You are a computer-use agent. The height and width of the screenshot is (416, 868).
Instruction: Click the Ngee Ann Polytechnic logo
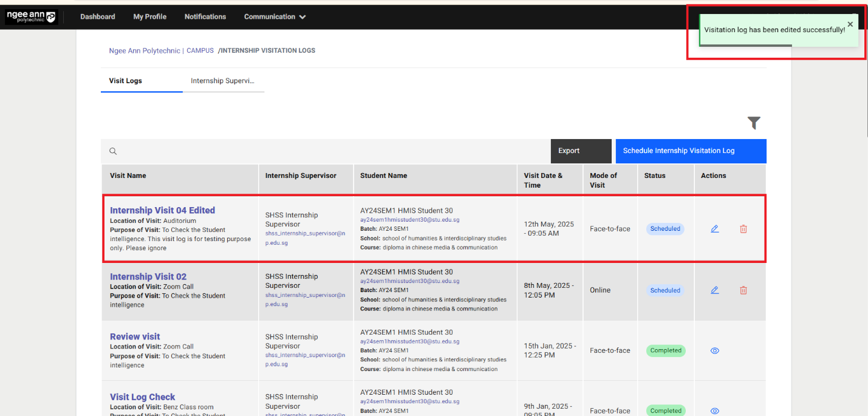(x=30, y=16)
